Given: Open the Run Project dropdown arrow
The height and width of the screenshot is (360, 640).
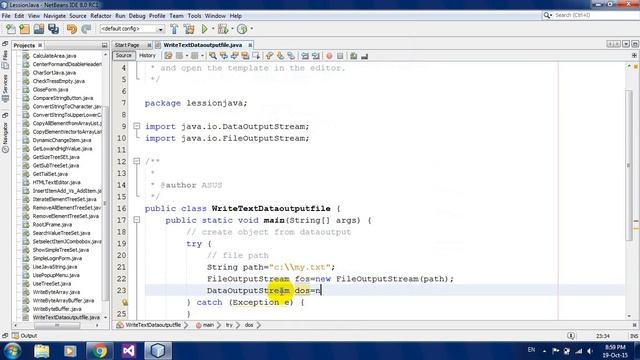Looking at the screenshot, I should (213, 29).
